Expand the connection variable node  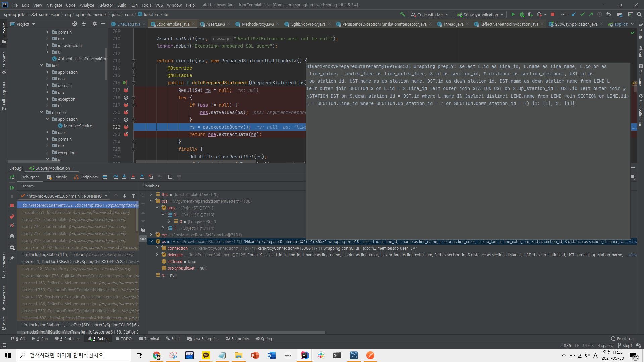coord(157,248)
